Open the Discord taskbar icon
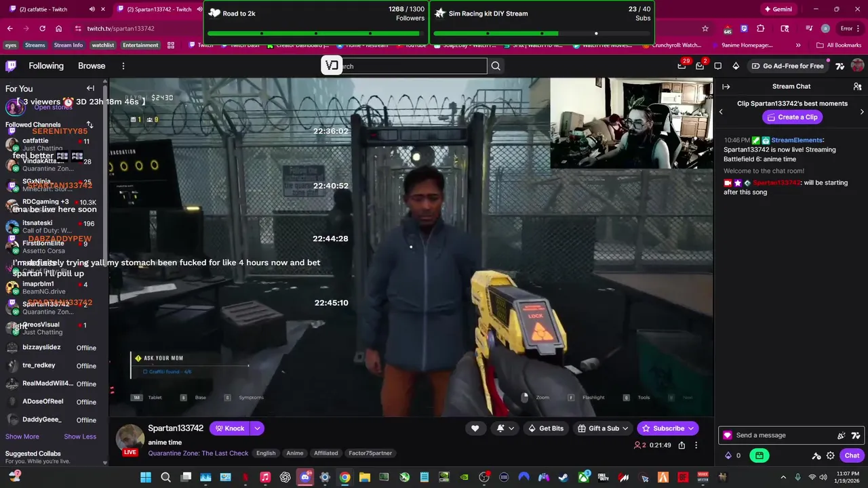This screenshot has height=488, width=868. [x=305, y=477]
